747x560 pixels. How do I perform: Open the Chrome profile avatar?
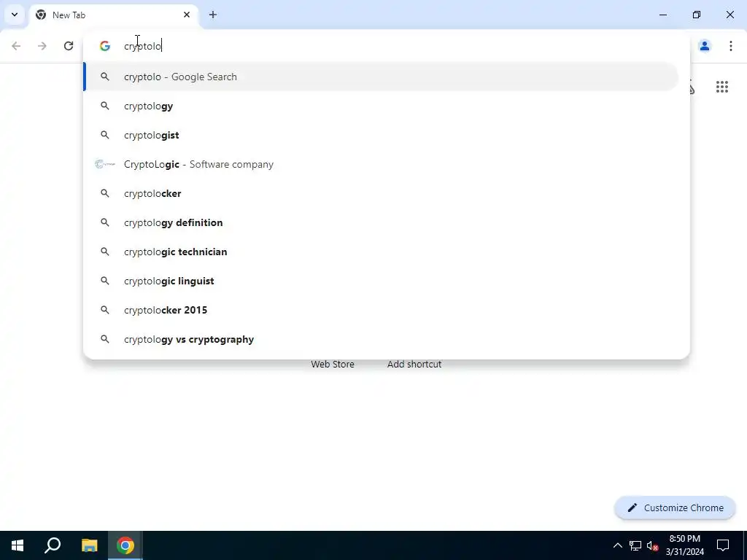(705, 46)
